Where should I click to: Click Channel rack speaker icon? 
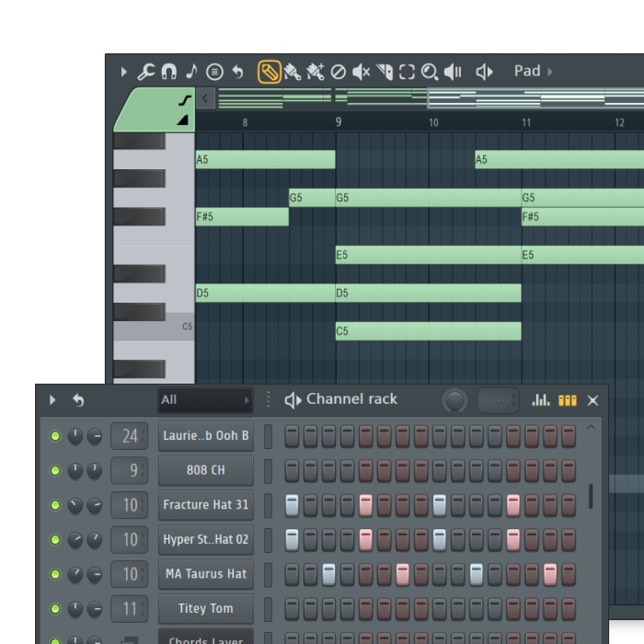tap(293, 400)
